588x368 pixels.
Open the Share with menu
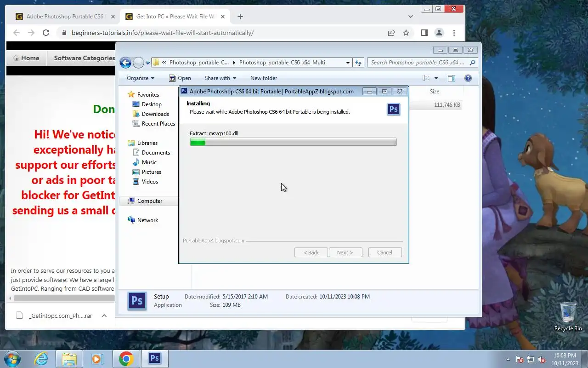220,78
